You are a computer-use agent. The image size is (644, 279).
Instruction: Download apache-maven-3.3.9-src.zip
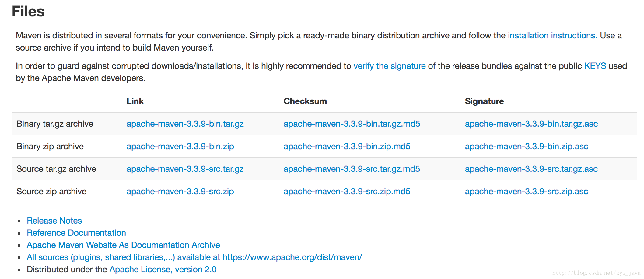tap(180, 192)
